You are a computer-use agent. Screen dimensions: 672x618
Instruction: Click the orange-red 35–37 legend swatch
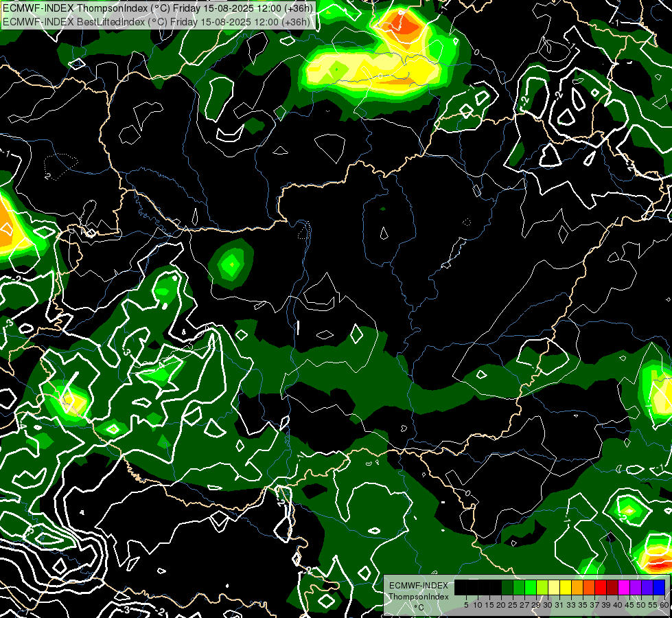[589, 587]
